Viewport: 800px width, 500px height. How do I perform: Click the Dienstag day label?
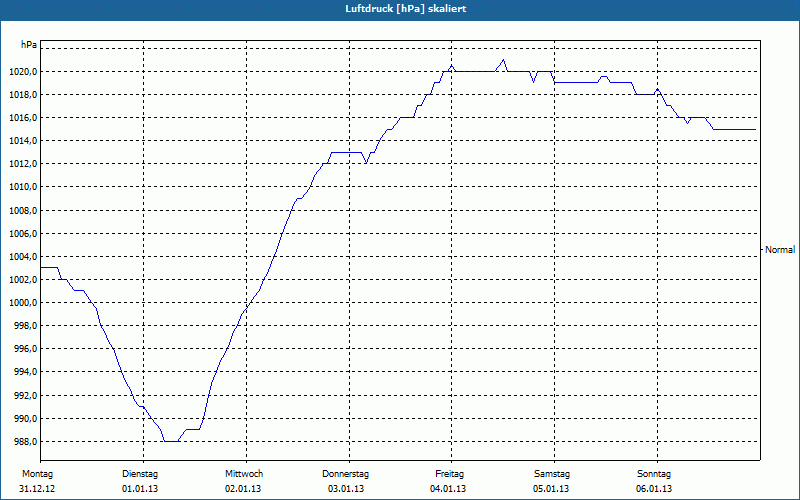[x=140, y=474]
